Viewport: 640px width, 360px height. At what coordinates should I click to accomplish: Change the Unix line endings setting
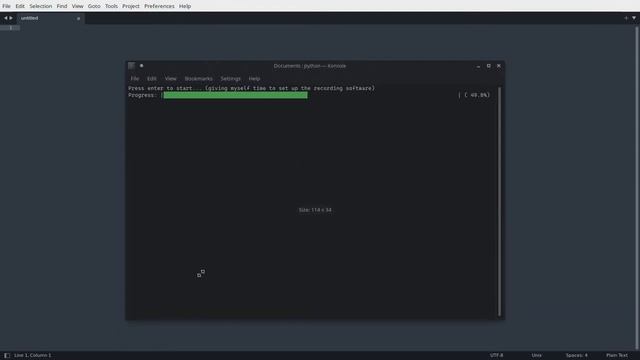[536, 355]
